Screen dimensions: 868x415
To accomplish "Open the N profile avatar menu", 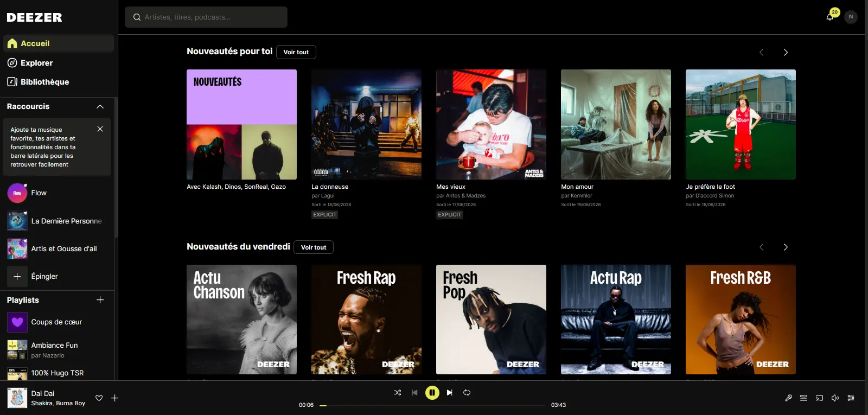I will [x=851, y=17].
